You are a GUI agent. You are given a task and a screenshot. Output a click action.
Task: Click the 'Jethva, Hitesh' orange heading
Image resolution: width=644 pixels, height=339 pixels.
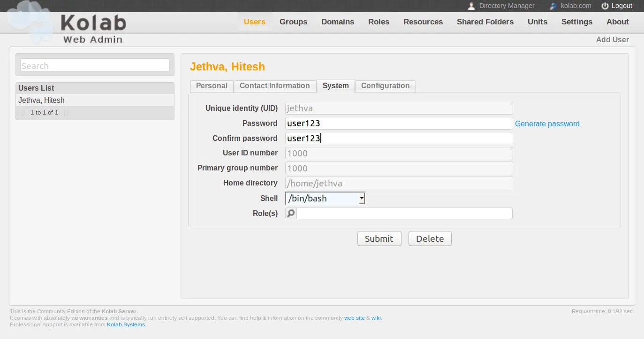[227, 67]
